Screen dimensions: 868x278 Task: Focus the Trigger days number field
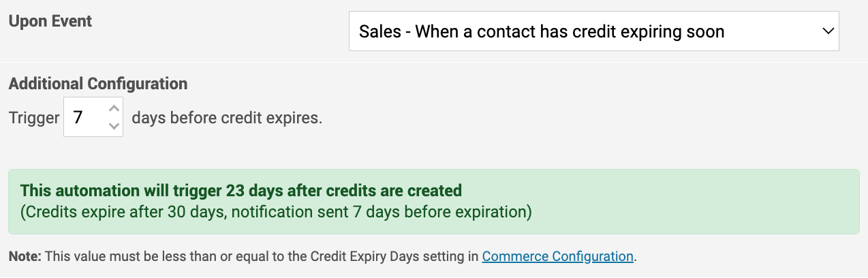[93, 117]
